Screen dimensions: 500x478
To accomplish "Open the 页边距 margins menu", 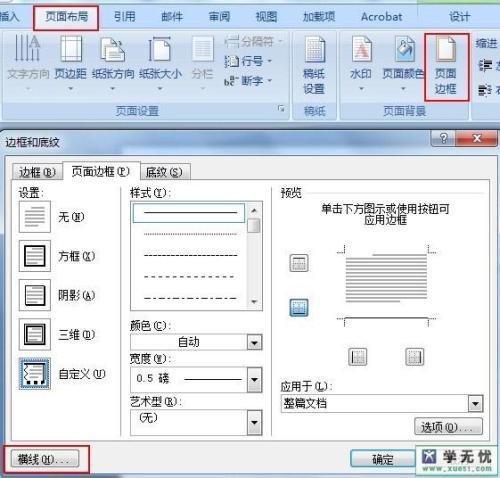I will click(x=70, y=63).
